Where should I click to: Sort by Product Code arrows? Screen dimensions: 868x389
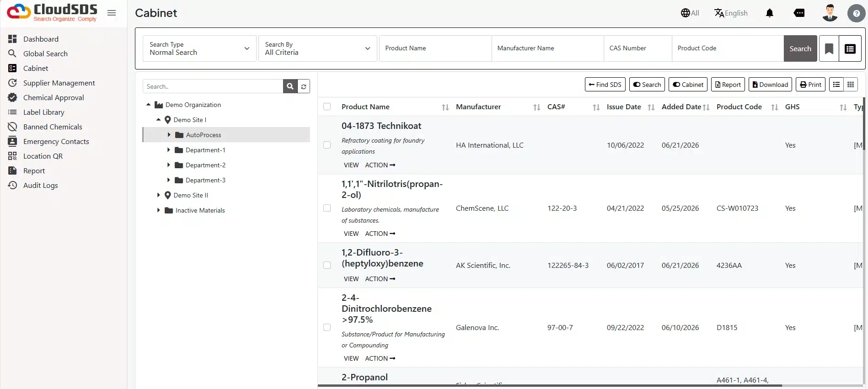775,107
